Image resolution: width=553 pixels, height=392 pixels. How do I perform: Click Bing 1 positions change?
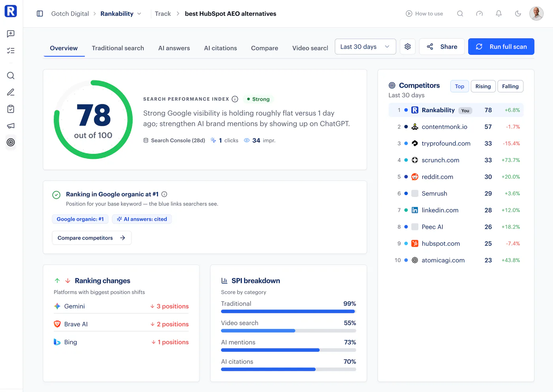(x=170, y=342)
